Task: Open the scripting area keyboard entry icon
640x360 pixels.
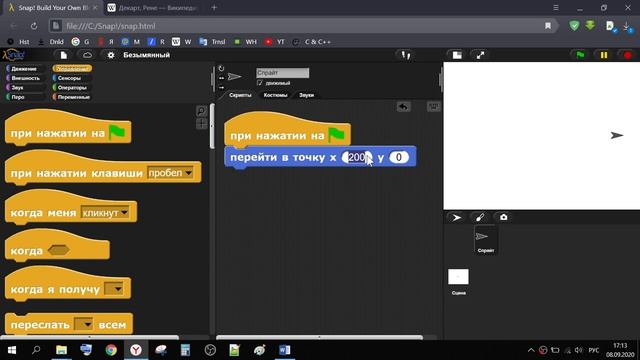Action: (433, 107)
